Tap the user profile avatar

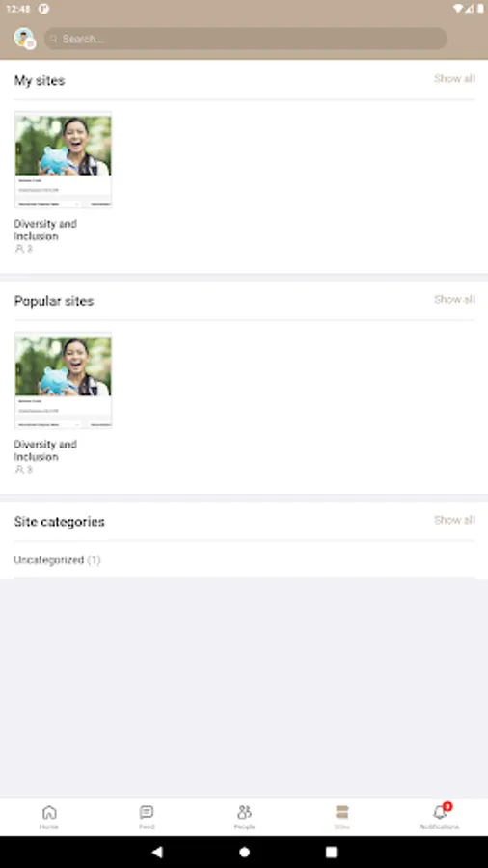pyautogui.click(x=24, y=39)
